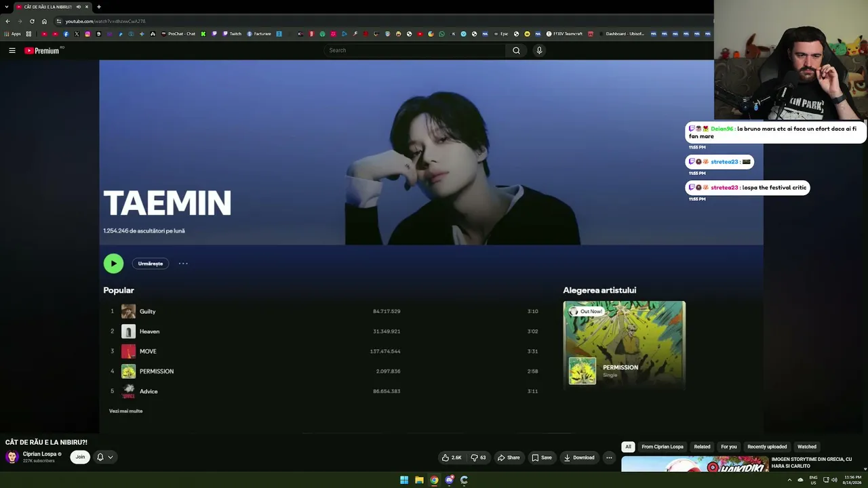This screenshot has width=868, height=488.
Task: Join the Ciprian Lospa channel membership
Action: [80, 457]
